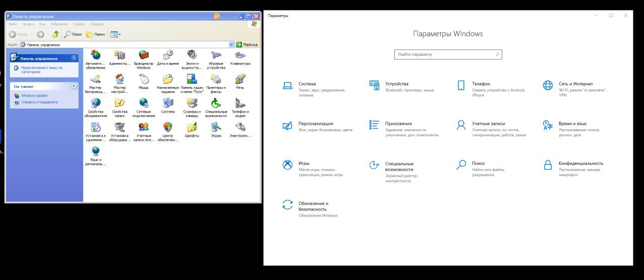
Task: Open Речь icon in Панель управления
Action: pyautogui.click(x=240, y=78)
